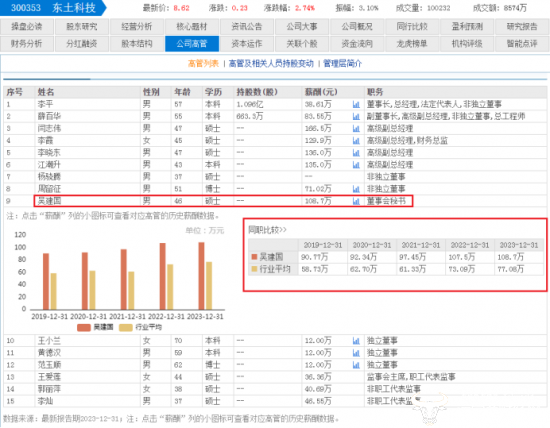The width and height of the screenshot is (550, 428).
Task: Open 公司大事 tab
Action: pyautogui.click(x=302, y=27)
